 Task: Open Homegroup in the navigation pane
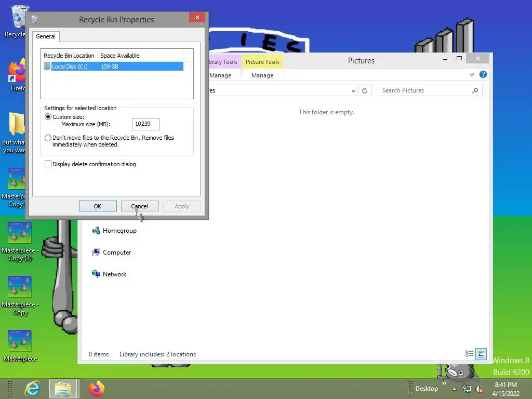[119, 231]
